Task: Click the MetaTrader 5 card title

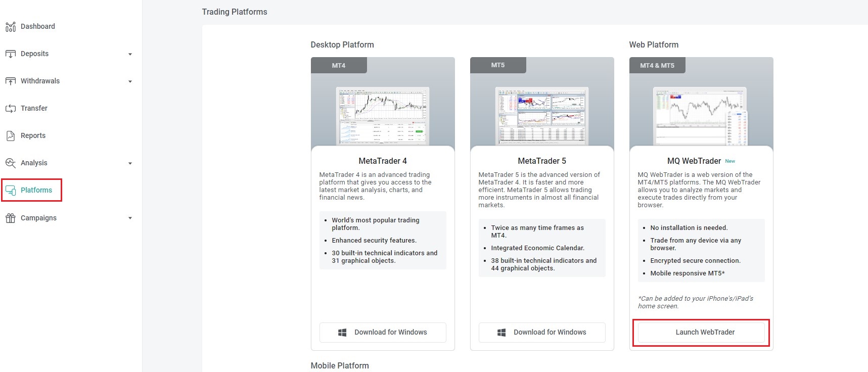Action: pyautogui.click(x=542, y=161)
